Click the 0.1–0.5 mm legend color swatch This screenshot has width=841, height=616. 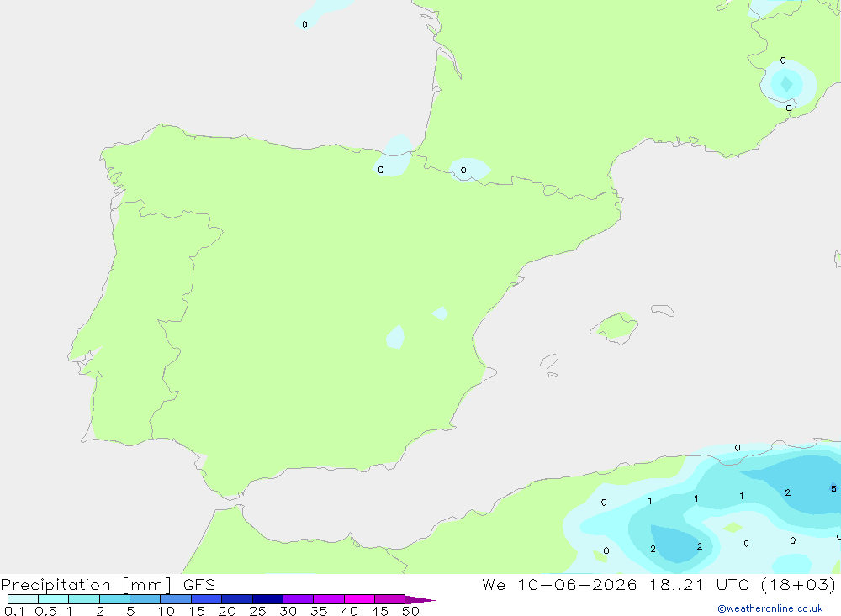(23, 599)
